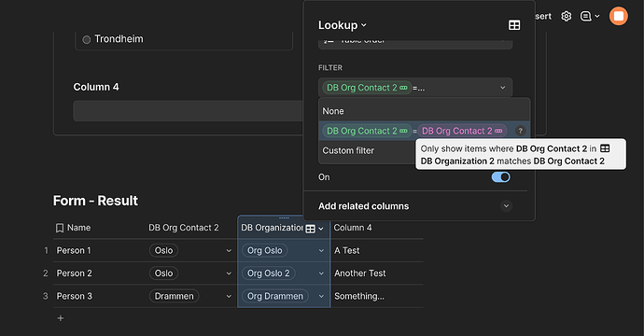The width and height of the screenshot is (644, 336).
Task: Open dropdown arrow in DB Organization column header
Action: tap(321, 229)
